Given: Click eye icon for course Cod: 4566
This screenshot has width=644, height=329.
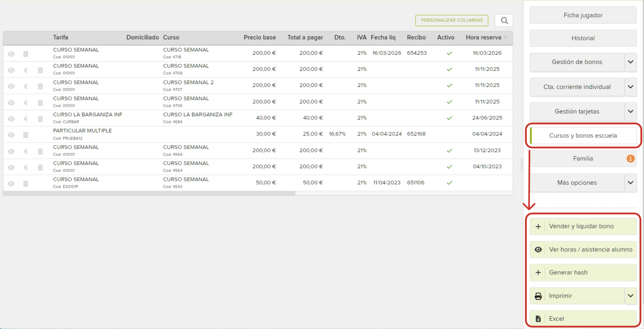Looking at the screenshot, I should (x=11, y=151).
